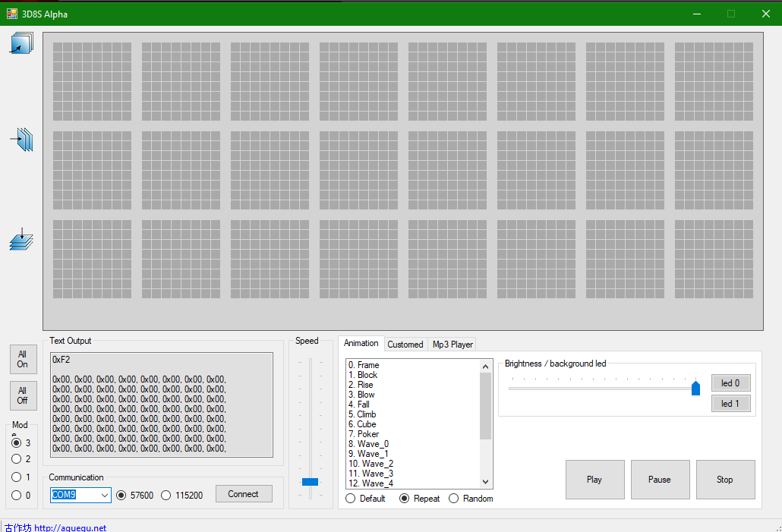The image size is (782, 532).
Task: Close the 3D8S Alpha window
Action: click(766, 14)
